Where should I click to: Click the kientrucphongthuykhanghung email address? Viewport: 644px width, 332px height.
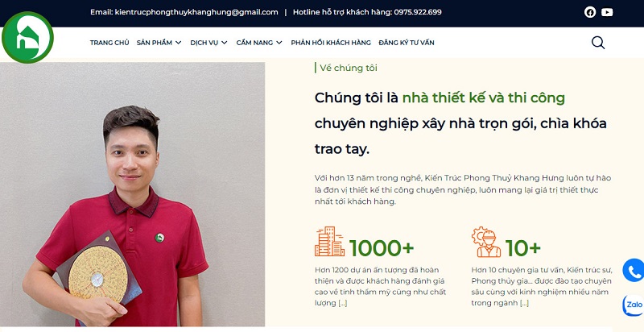tap(196, 12)
